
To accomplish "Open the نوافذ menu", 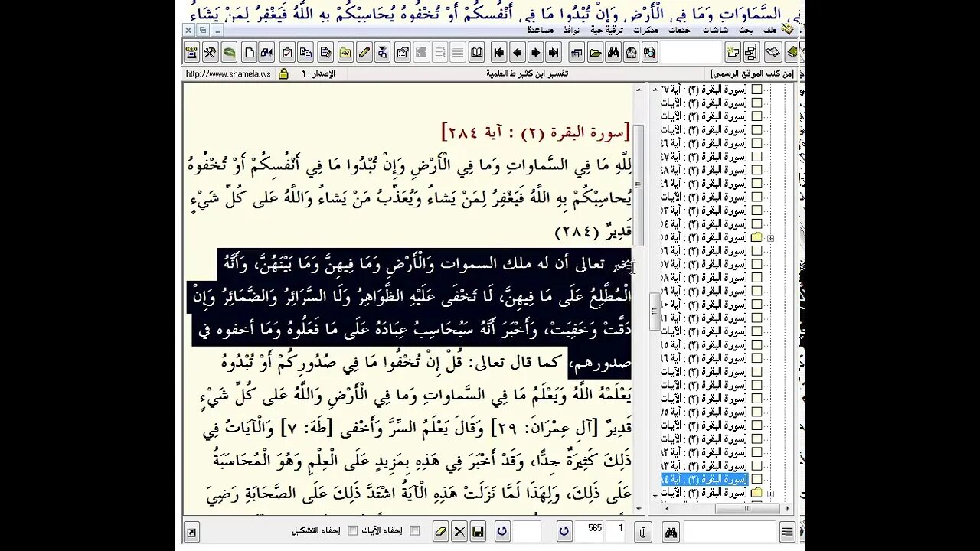I will (571, 30).
